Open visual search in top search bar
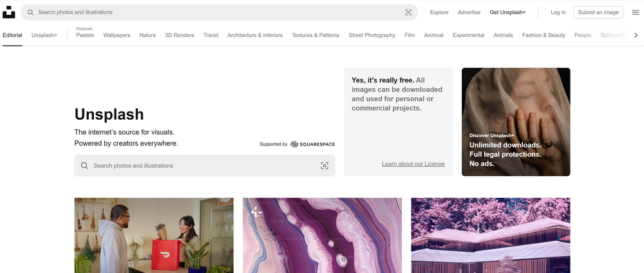Image resolution: width=644 pixels, height=273 pixels. tap(408, 12)
